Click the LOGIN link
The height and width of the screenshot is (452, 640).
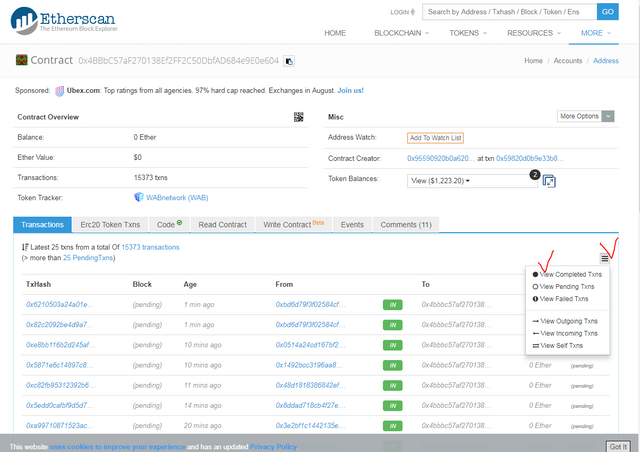click(399, 12)
